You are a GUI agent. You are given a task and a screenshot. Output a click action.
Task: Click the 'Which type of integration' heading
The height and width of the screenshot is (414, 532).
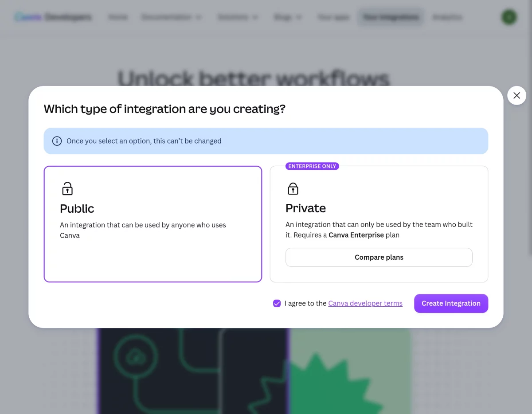pyautogui.click(x=164, y=109)
